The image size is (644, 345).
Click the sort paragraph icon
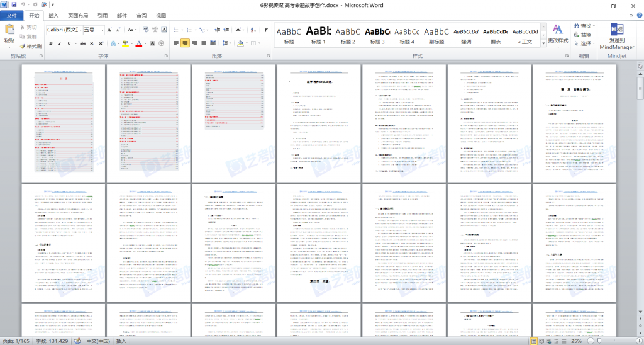click(252, 30)
